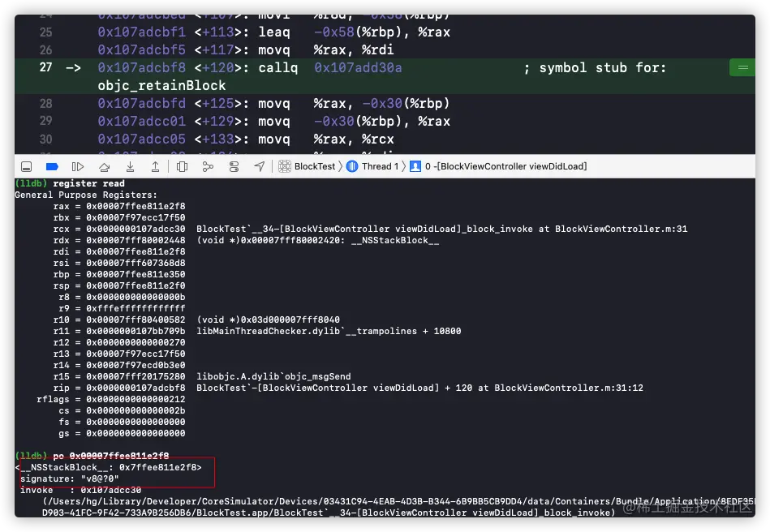
Task: Click the Thread 1 icon
Action: (x=352, y=166)
